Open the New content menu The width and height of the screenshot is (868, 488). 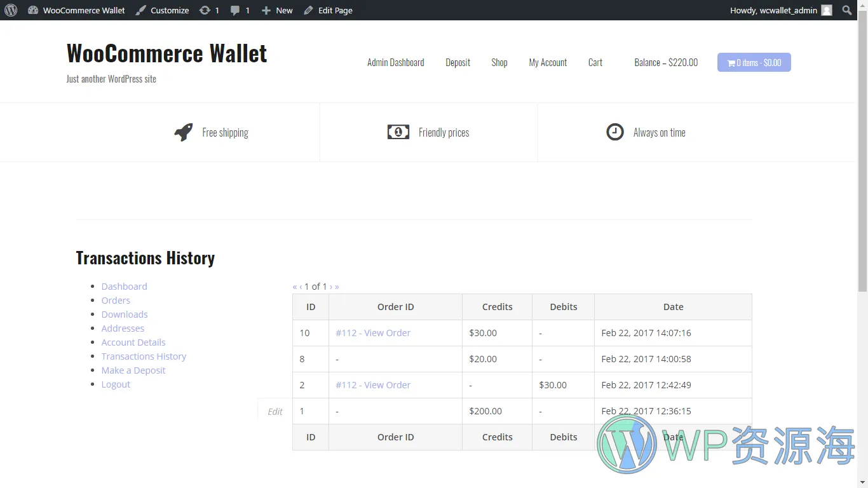point(277,10)
